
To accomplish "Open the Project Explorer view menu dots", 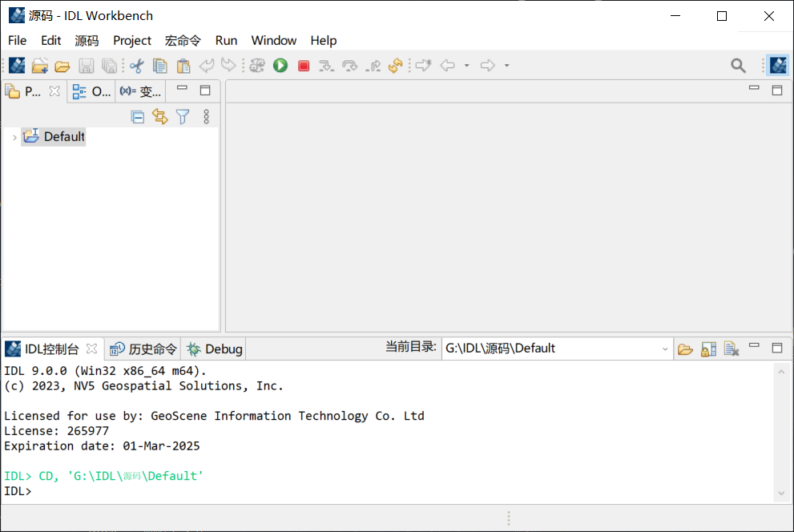I will tap(206, 117).
